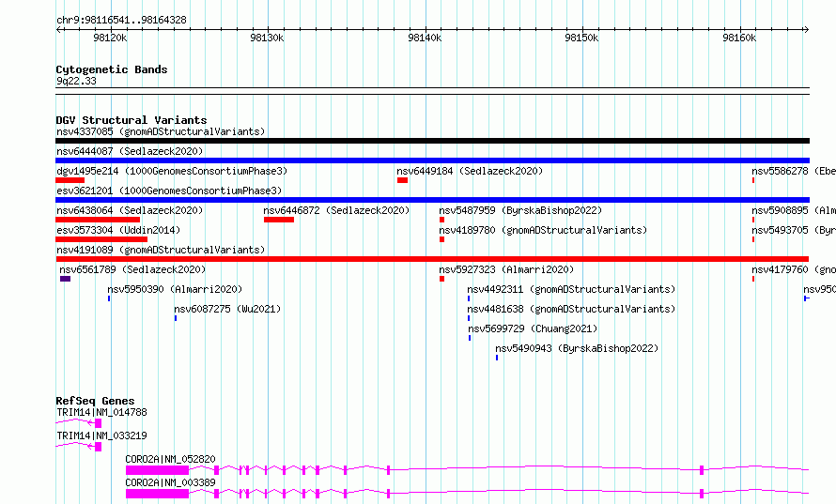Select the Cytogenetic Bands track title
Image resolution: width=836 pixels, height=504 pixels.
(112, 69)
